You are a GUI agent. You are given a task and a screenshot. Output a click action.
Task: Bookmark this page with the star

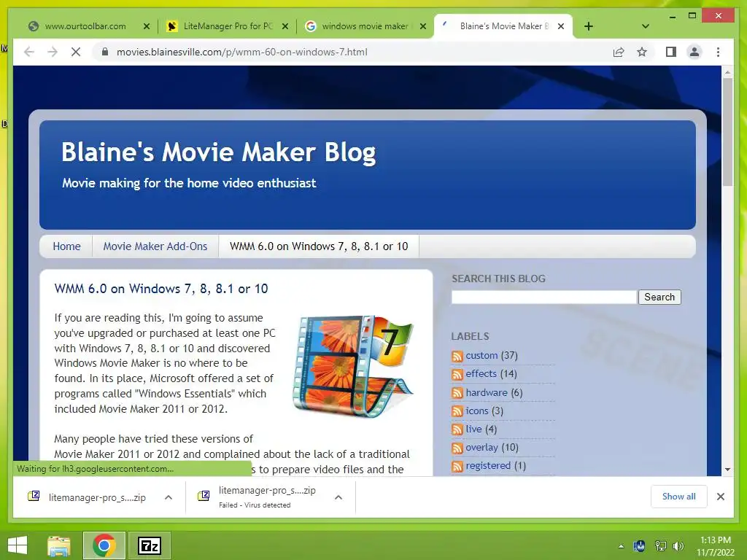point(642,52)
